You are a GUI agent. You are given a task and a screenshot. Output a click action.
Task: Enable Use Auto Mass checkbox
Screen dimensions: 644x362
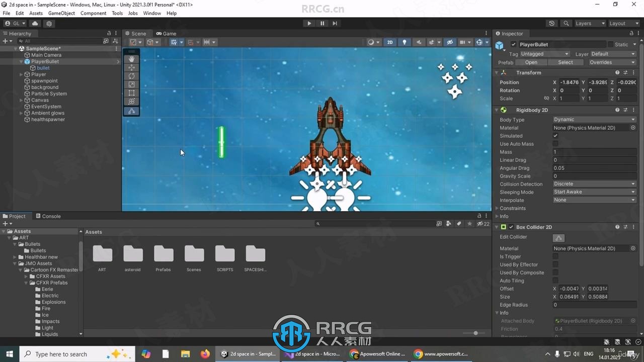(x=555, y=144)
